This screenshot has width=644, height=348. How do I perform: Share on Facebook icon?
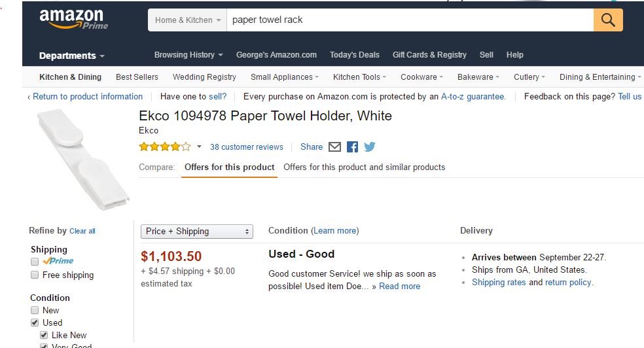pyautogui.click(x=352, y=147)
